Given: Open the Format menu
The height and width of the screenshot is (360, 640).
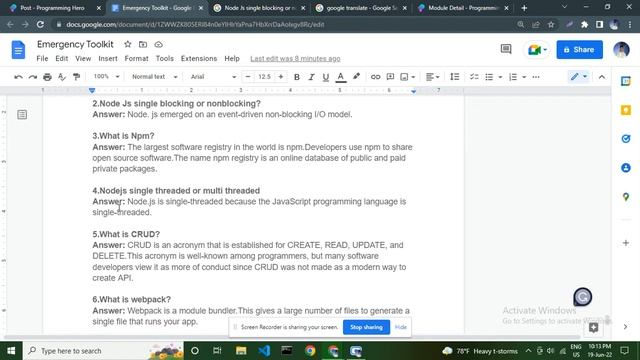Looking at the screenshot, I should click(x=136, y=58).
